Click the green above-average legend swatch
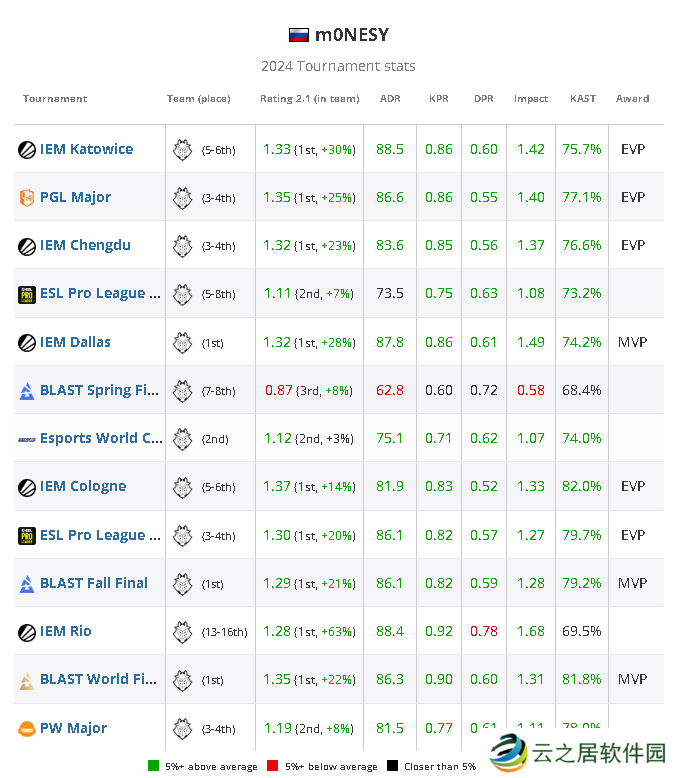This screenshot has height=778, width=678. coord(153,767)
